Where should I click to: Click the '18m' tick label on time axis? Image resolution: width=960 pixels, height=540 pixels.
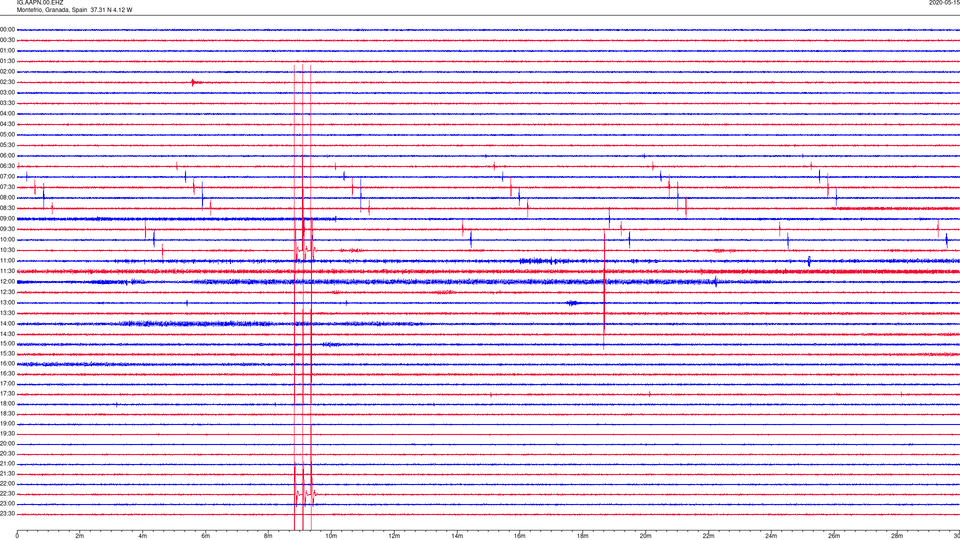(x=582, y=536)
